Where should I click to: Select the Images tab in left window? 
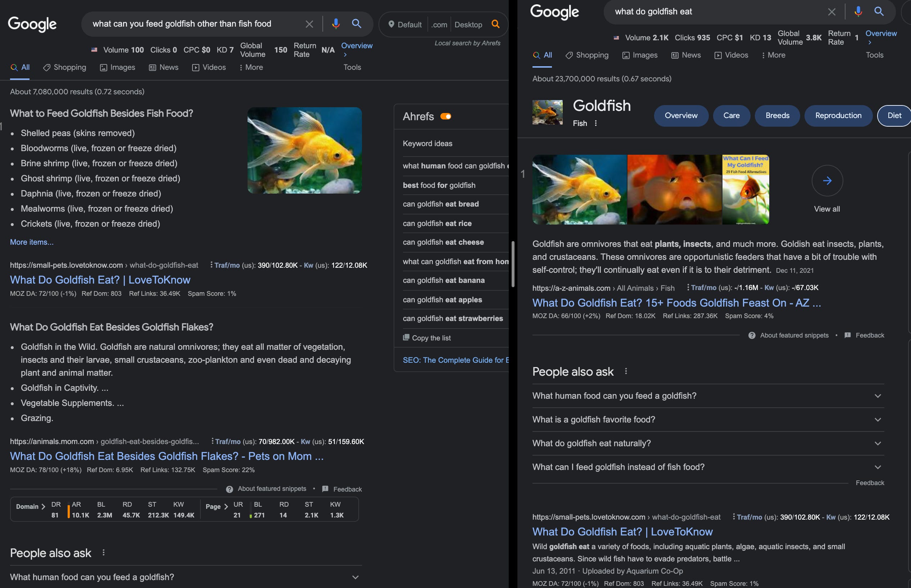click(x=118, y=67)
